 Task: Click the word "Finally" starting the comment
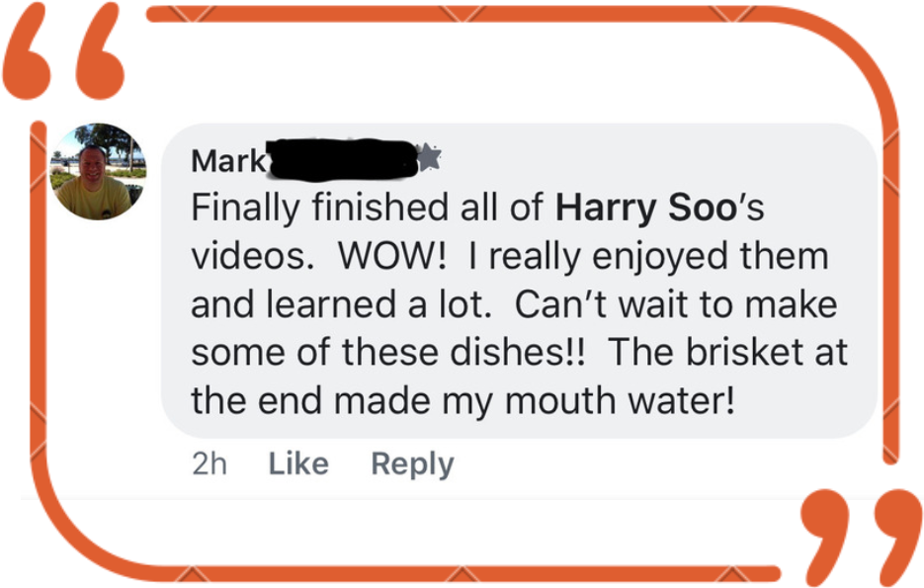246,208
